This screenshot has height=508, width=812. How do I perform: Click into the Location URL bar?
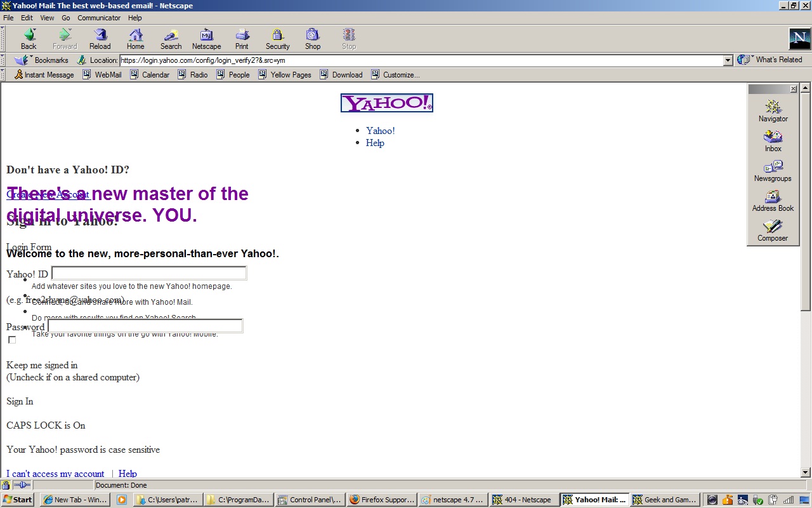tap(421, 60)
